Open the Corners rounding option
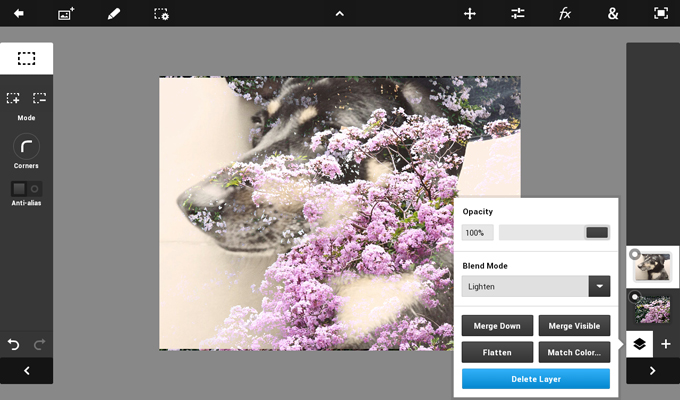Viewport: 680px width, 400px height. 26,147
